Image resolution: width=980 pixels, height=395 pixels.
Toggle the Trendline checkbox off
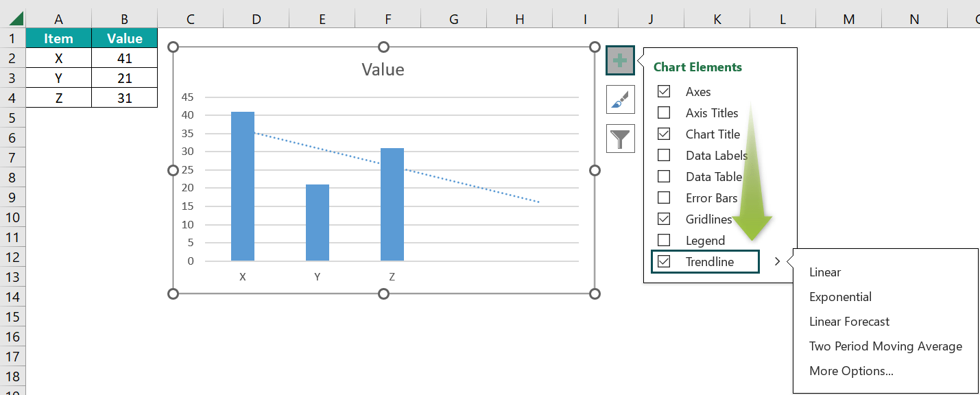pos(664,261)
